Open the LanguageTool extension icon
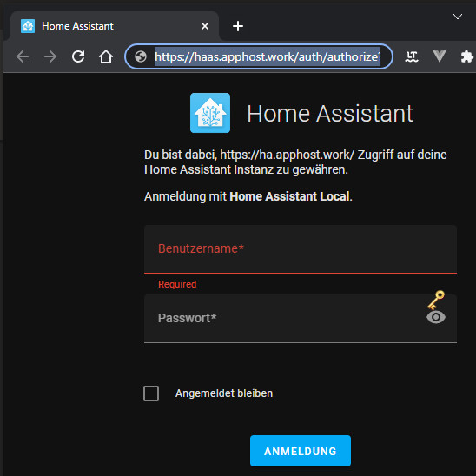Image resolution: width=476 pixels, height=476 pixels. pos(412,56)
